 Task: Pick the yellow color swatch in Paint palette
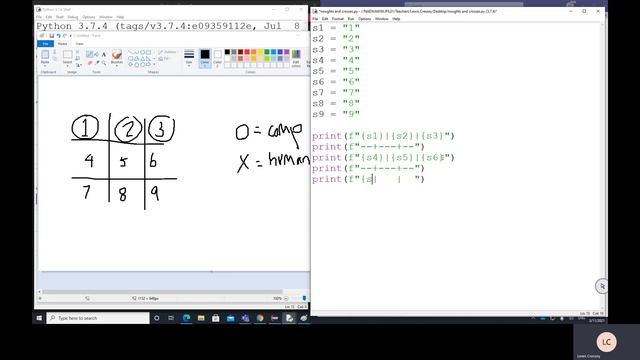click(x=260, y=52)
